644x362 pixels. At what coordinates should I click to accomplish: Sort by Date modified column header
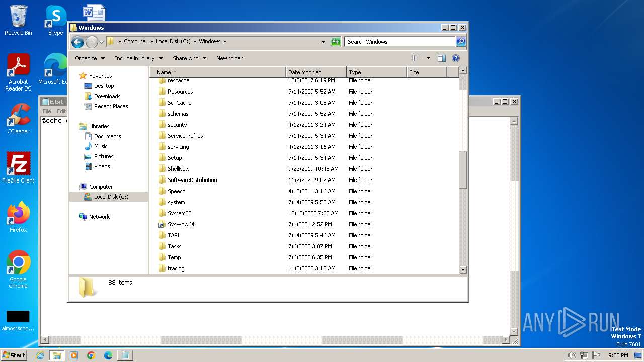(316, 72)
